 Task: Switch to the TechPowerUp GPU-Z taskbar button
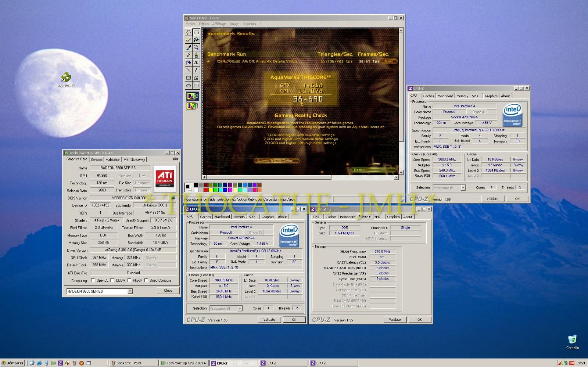click(x=183, y=363)
